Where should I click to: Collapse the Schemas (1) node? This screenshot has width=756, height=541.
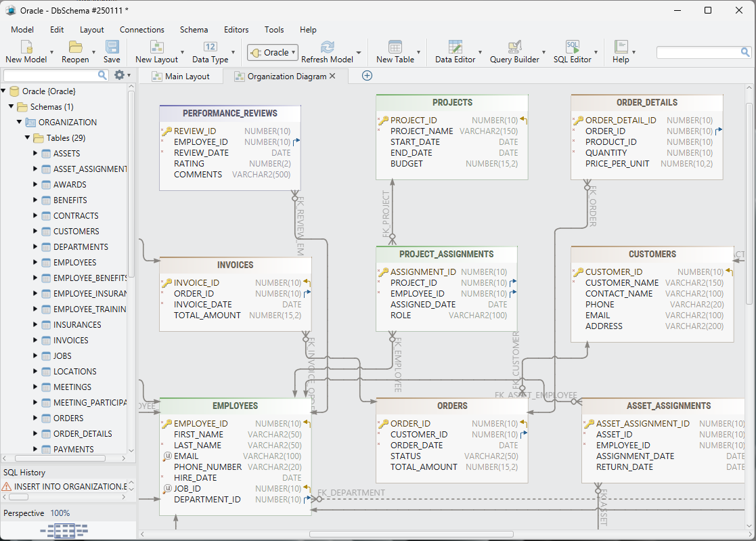[12, 106]
